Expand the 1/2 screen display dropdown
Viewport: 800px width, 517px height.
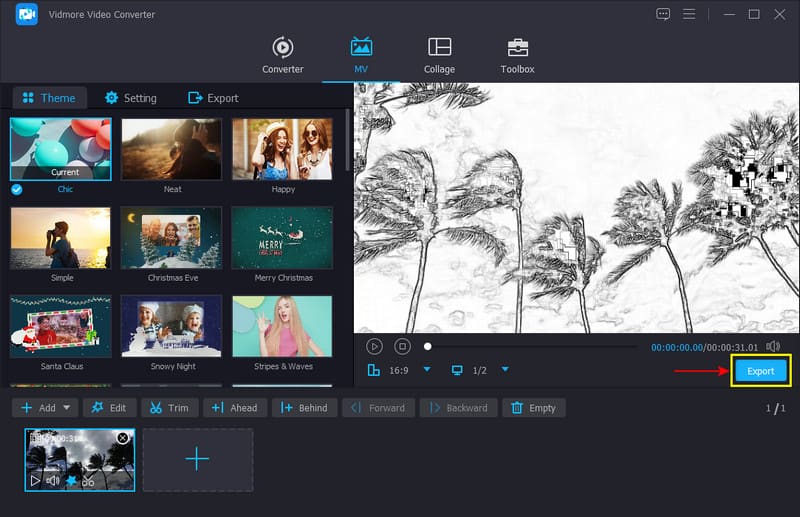coord(505,370)
